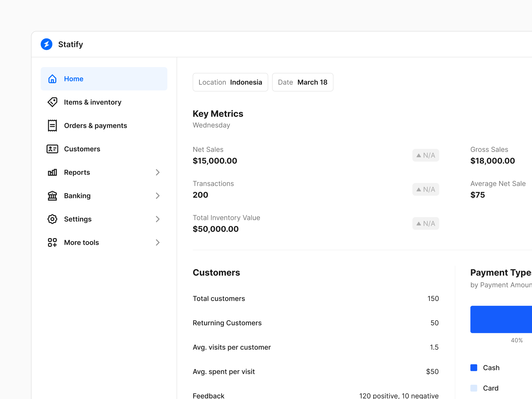This screenshot has height=399, width=532.
Task: Click the Cash blue legend swatch
Action: 474,368
